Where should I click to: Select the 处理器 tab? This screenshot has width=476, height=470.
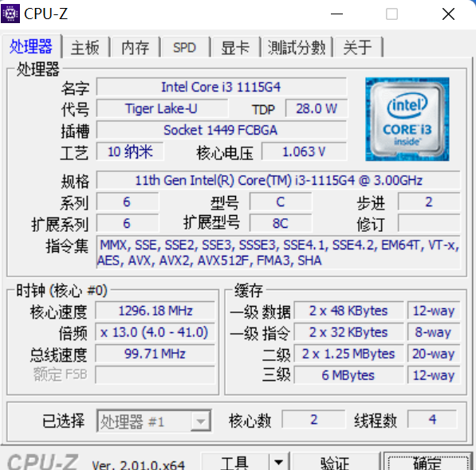(x=31, y=46)
